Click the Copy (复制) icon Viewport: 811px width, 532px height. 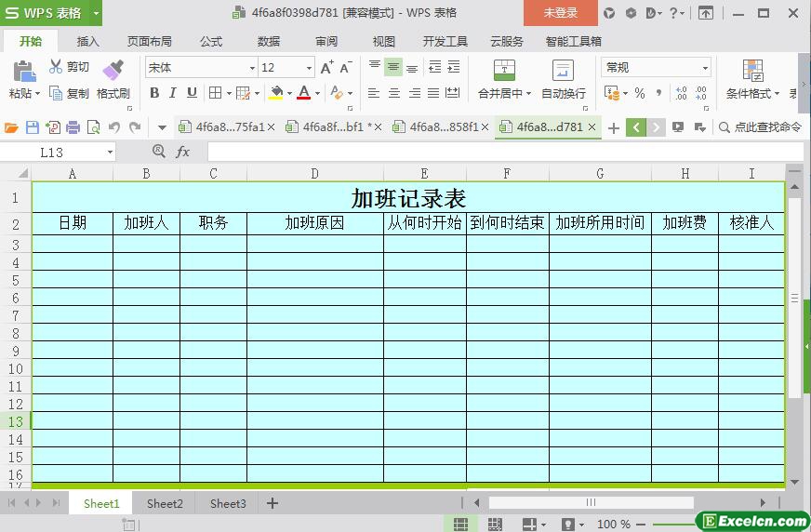click(56, 93)
